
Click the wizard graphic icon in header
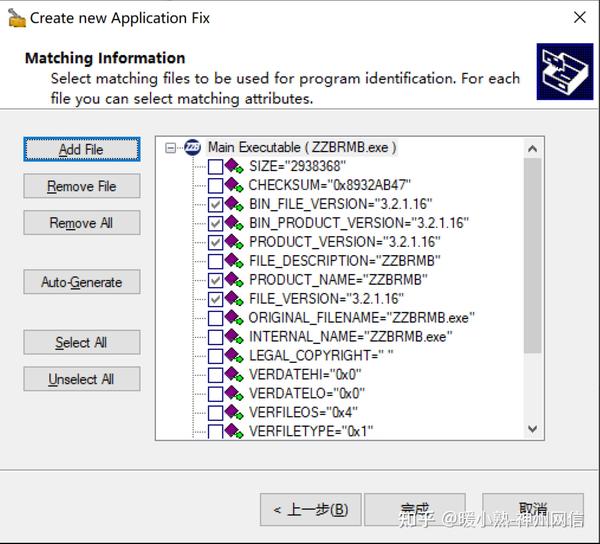(x=565, y=72)
